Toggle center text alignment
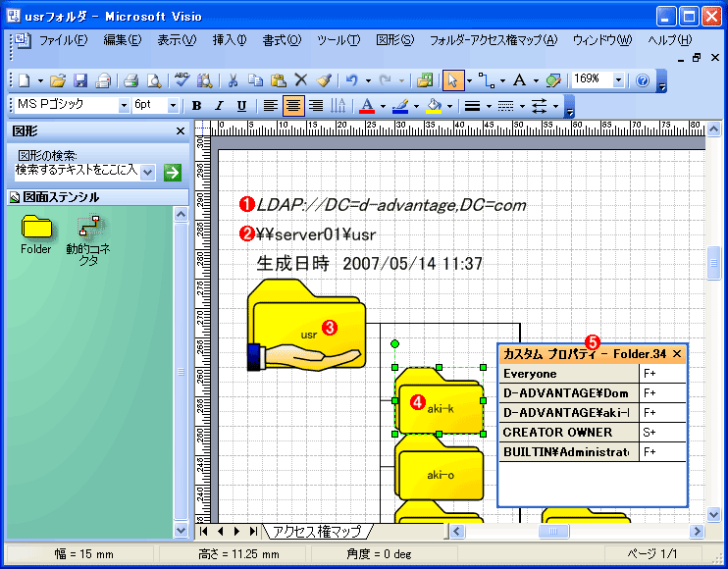Screen dimensions: 728x569 [x=293, y=106]
